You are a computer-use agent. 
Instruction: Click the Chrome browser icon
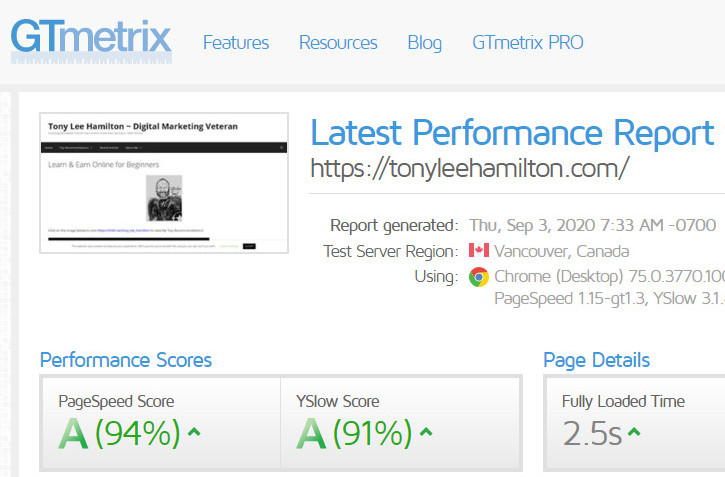[x=479, y=276]
